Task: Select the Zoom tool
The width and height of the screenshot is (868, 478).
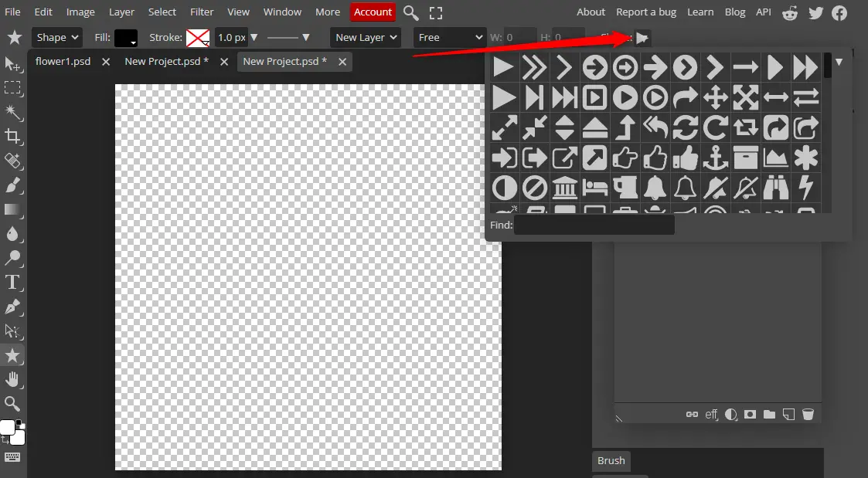Action: (12, 403)
